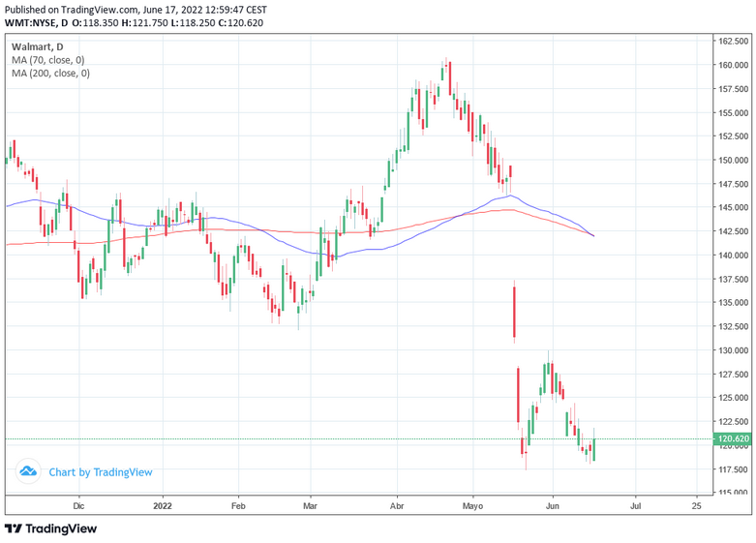
Task: Click the 'L:118.250' low value in header
Action: 193,22
